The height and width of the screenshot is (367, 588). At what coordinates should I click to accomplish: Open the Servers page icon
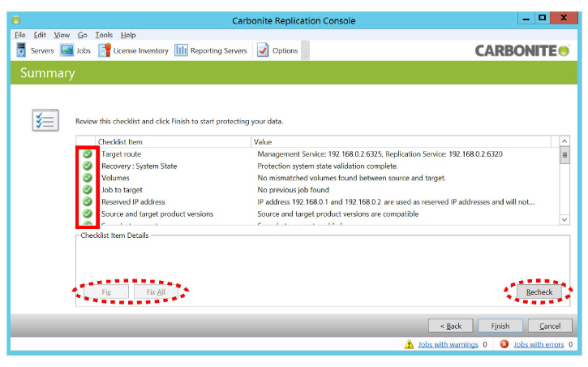pos(21,50)
